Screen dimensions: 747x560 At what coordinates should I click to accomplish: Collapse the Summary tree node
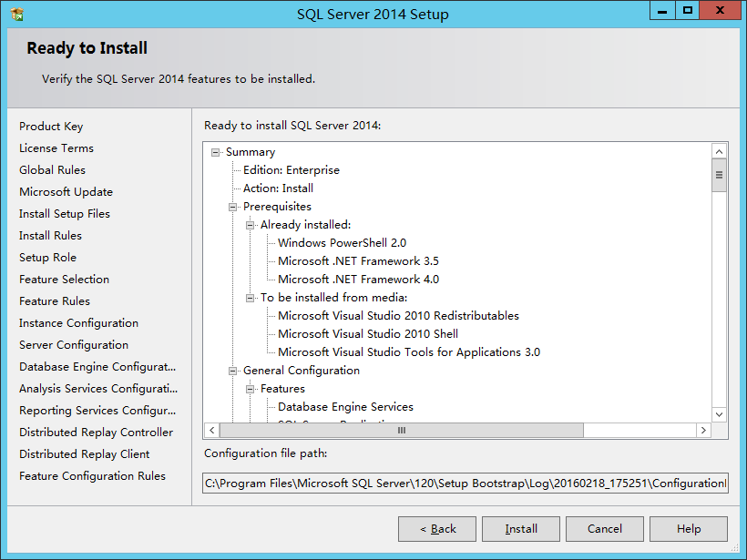click(x=215, y=152)
